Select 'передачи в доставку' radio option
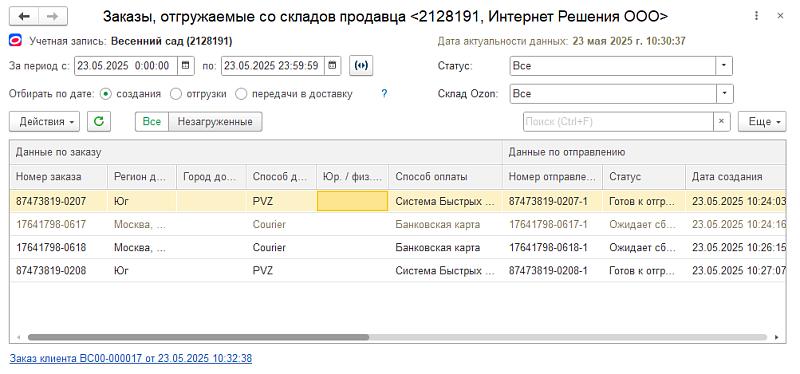This screenshot has width=800, height=374. (x=240, y=94)
